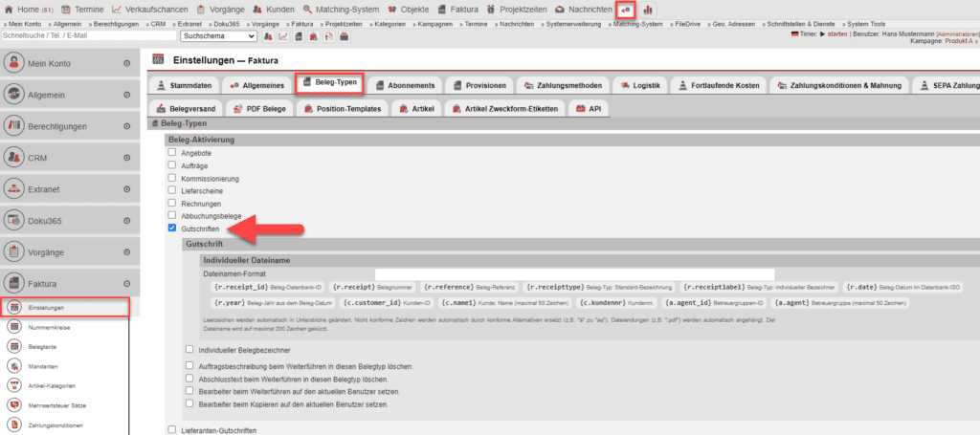Open the Position-Templates tab
Screen dimensions: 980x435
[343, 109]
